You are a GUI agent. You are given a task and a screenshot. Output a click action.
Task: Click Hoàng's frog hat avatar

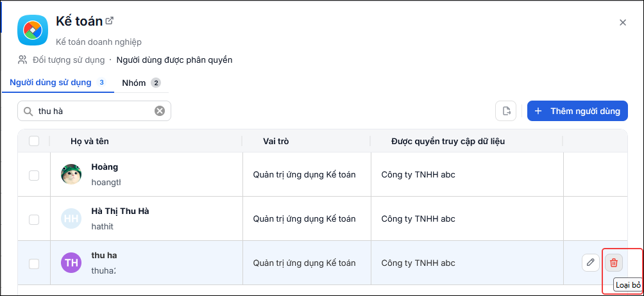click(x=71, y=174)
